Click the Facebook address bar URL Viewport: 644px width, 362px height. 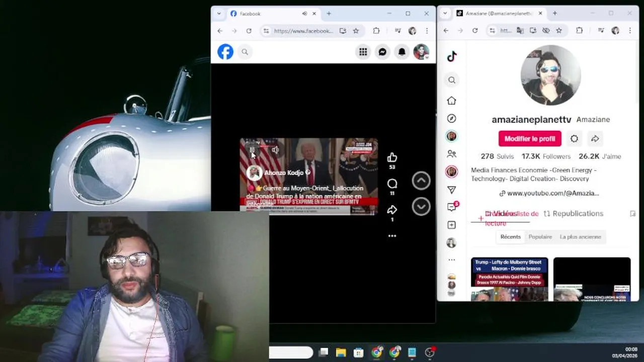pyautogui.click(x=303, y=31)
